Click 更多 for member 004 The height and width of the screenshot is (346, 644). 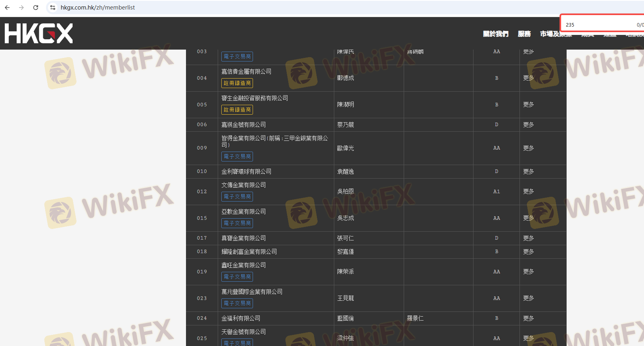coord(529,78)
